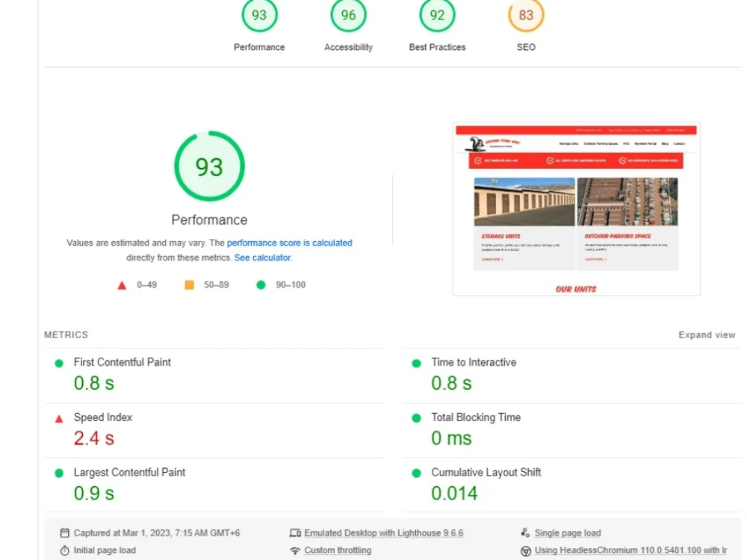
Task: Click the wifi icon beside Custom throttling
Action: (x=295, y=550)
